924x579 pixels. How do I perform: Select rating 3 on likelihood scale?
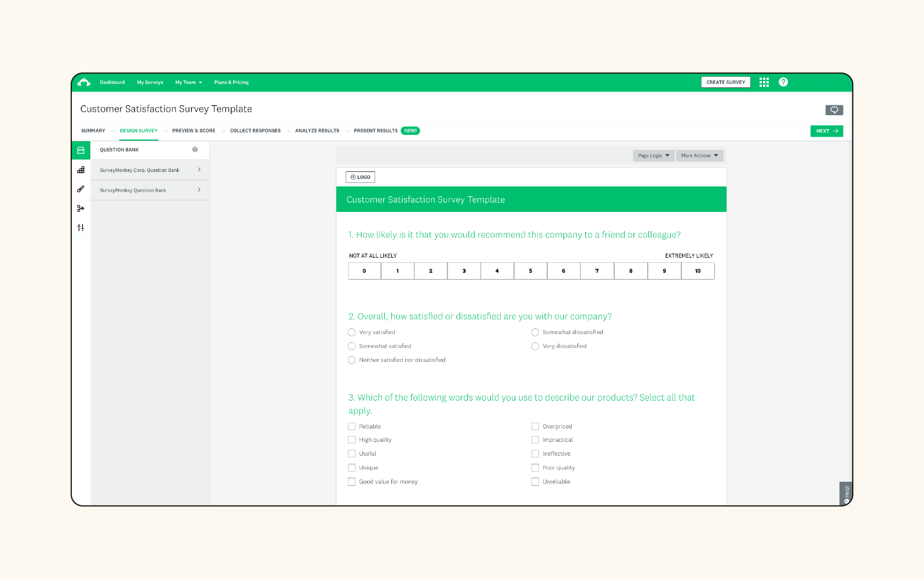464,271
